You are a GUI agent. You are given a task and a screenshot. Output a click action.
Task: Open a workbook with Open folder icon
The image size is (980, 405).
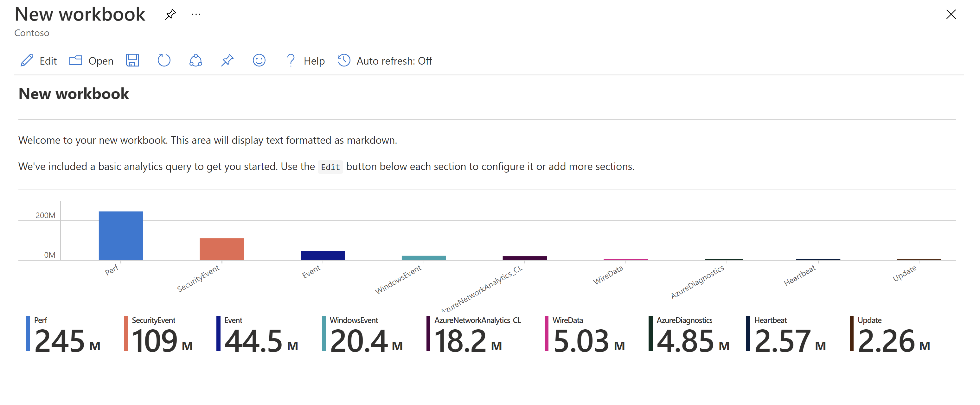pyautogui.click(x=76, y=61)
